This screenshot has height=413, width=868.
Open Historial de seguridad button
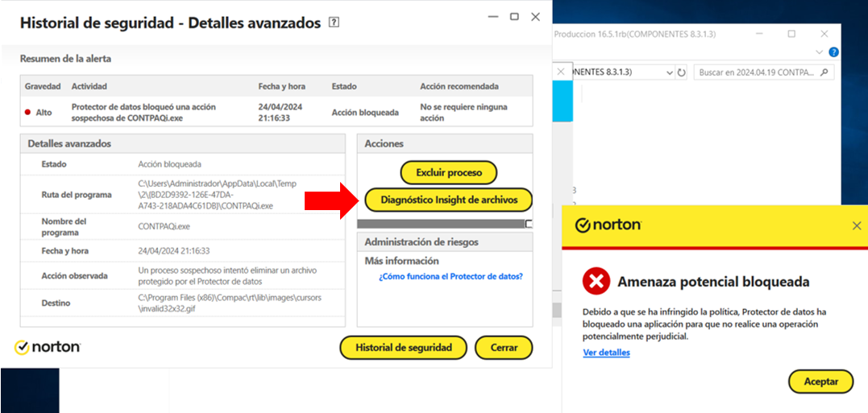(x=404, y=348)
